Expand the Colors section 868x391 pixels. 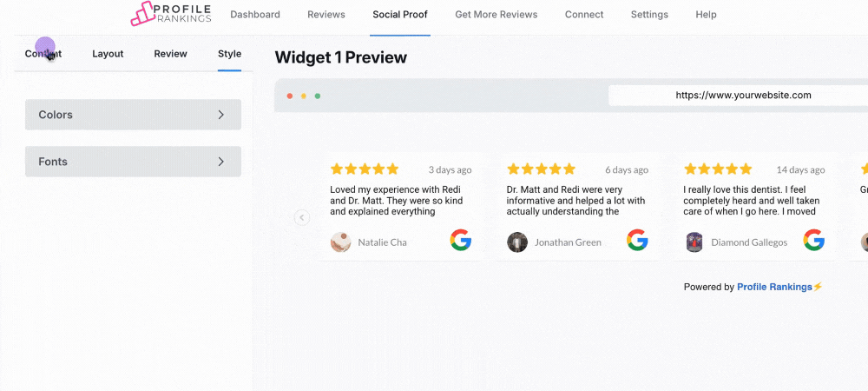click(133, 115)
